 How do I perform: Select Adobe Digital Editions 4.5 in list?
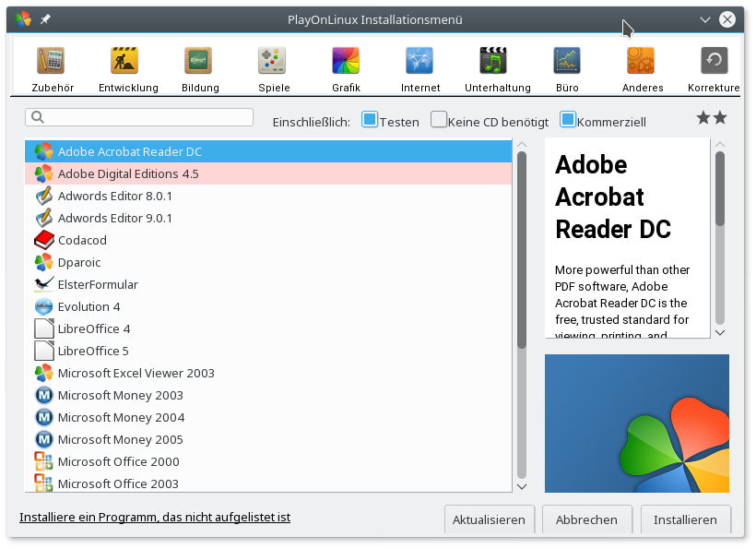pos(128,173)
